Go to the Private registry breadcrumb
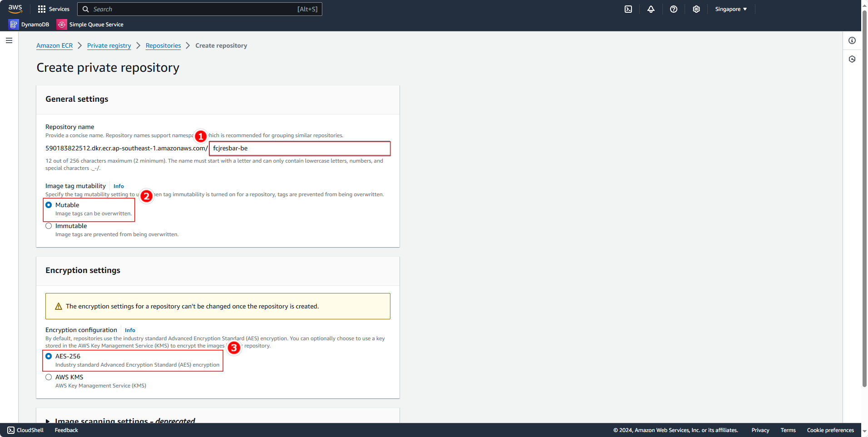This screenshot has height=437, width=868. [109, 45]
